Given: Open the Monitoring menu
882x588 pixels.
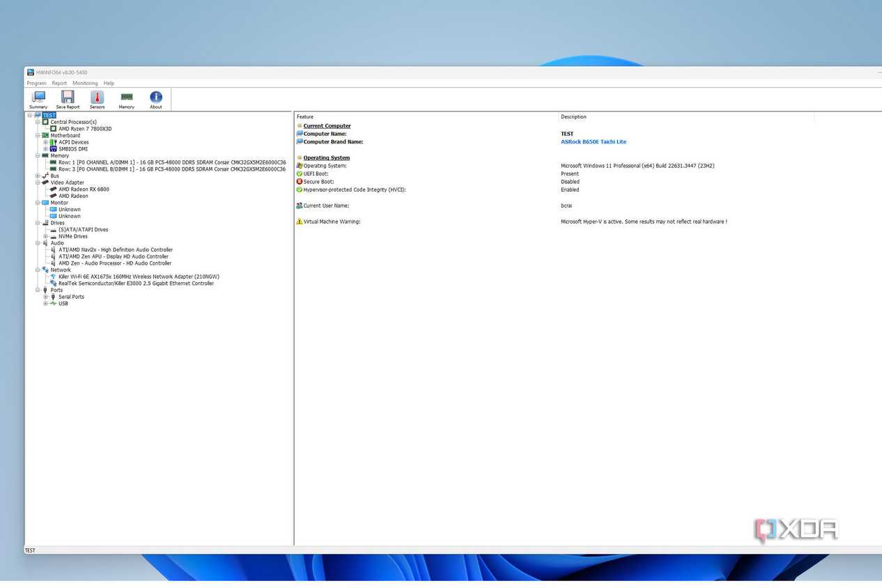Looking at the screenshot, I should click(85, 83).
